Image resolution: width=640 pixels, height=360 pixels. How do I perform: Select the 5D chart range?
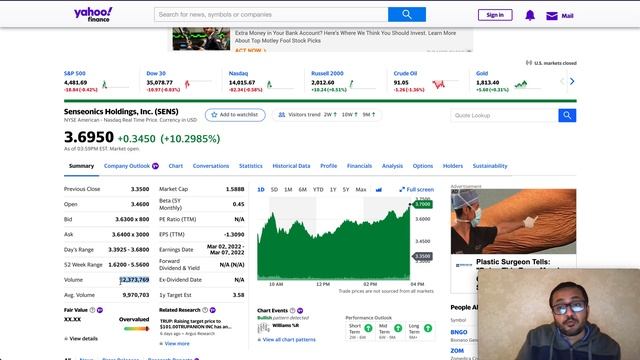point(274,190)
